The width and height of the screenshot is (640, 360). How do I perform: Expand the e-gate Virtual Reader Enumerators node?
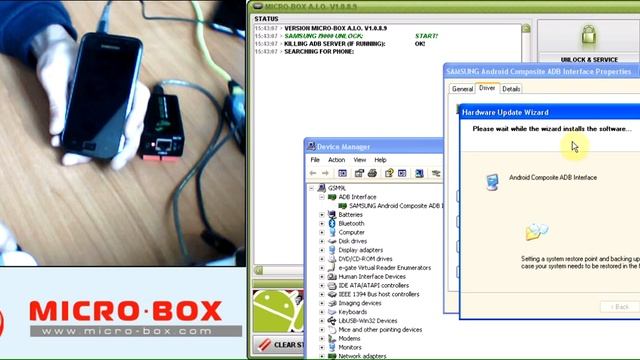(x=322, y=268)
